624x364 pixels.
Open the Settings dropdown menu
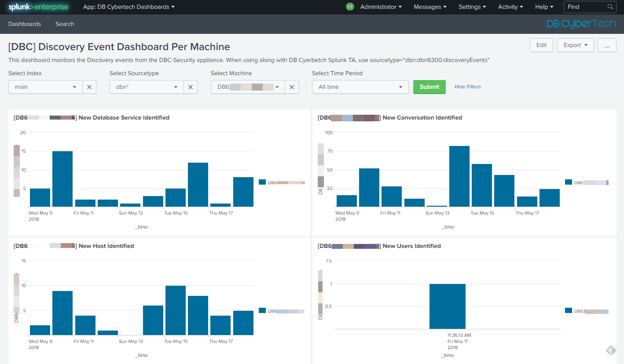click(472, 7)
